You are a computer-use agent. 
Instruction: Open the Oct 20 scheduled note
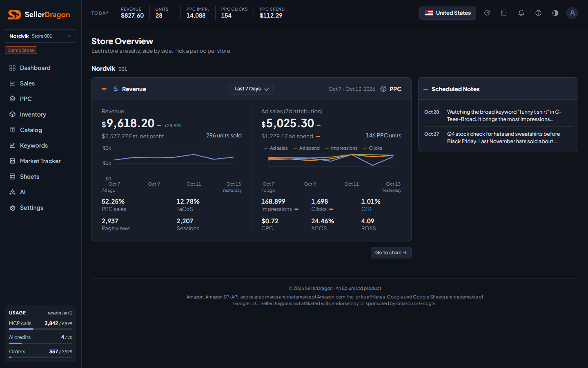pos(498,115)
